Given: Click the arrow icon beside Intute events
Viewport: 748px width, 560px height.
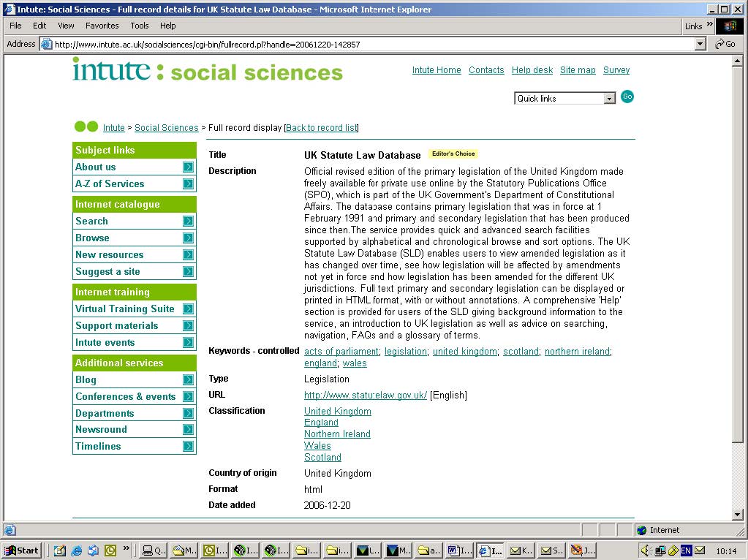Looking at the screenshot, I should point(189,342).
